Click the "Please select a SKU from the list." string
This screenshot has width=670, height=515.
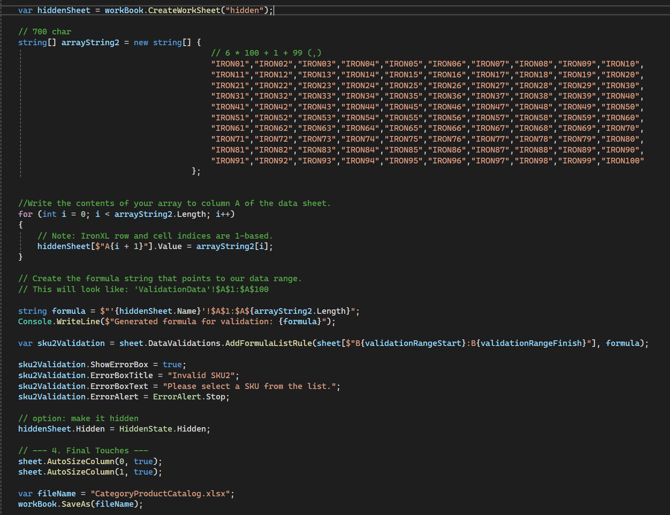[249, 386]
